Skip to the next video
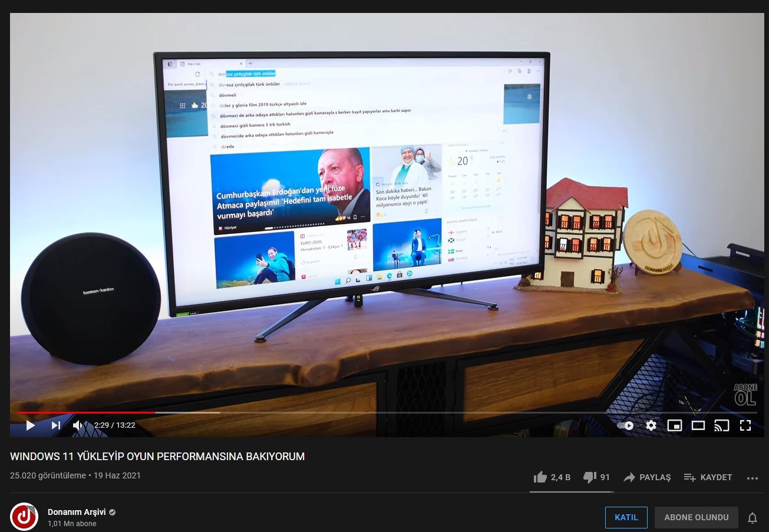 56,425
